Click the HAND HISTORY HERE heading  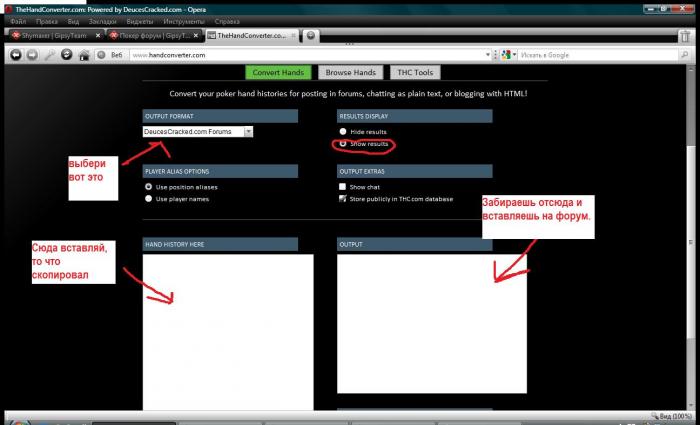point(220,244)
